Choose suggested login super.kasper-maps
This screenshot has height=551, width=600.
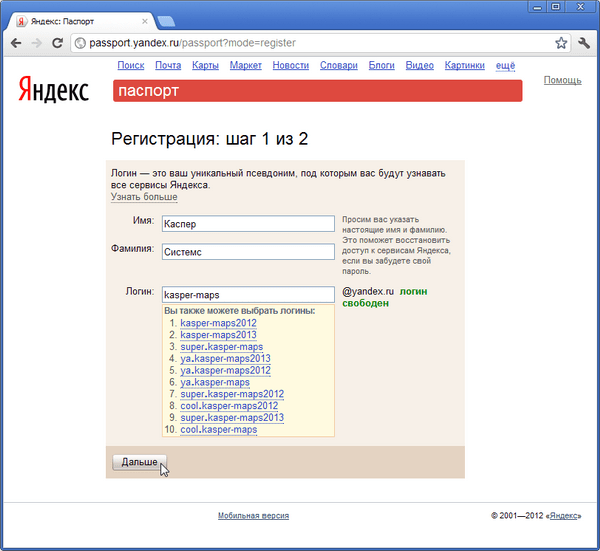[x=222, y=347]
